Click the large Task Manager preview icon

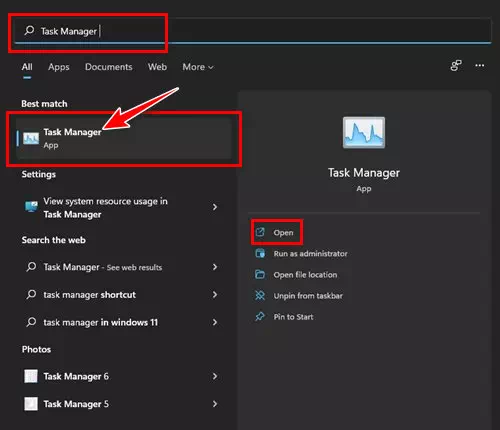[364, 132]
